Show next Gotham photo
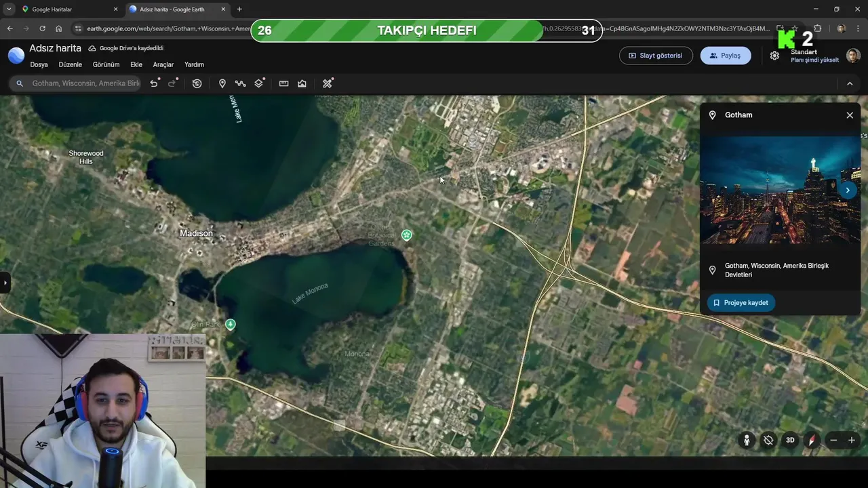Screen dimensions: 868x488 click(848, 190)
